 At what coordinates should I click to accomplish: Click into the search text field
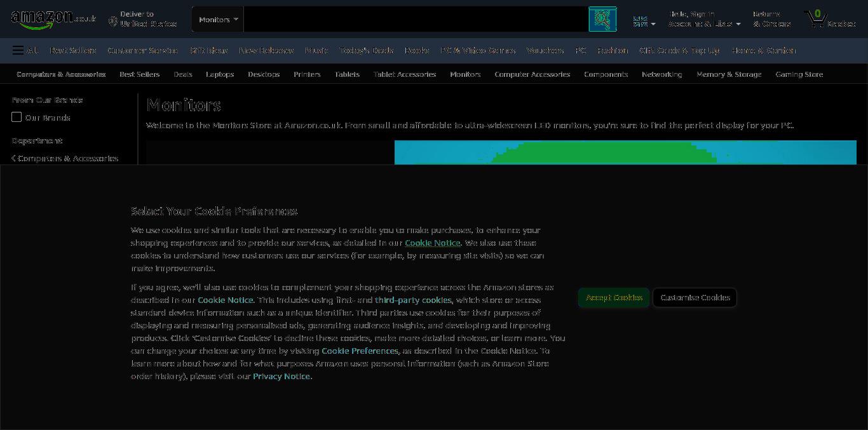416,19
